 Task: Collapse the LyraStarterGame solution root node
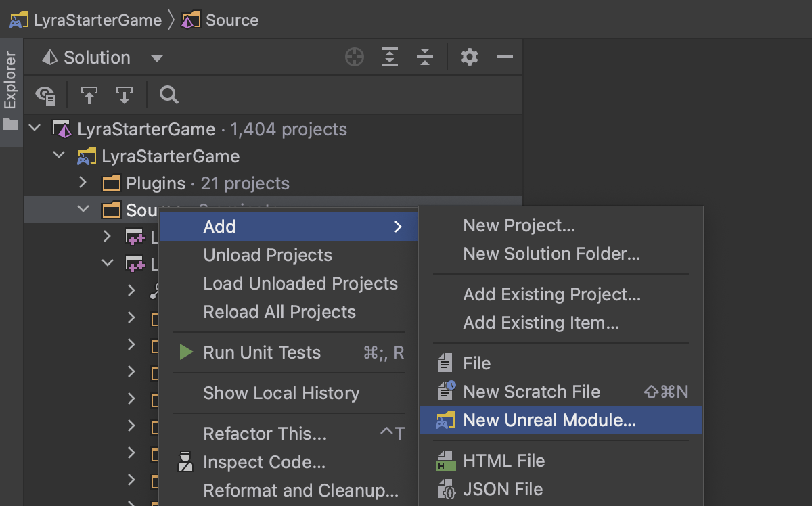pyautogui.click(x=35, y=129)
